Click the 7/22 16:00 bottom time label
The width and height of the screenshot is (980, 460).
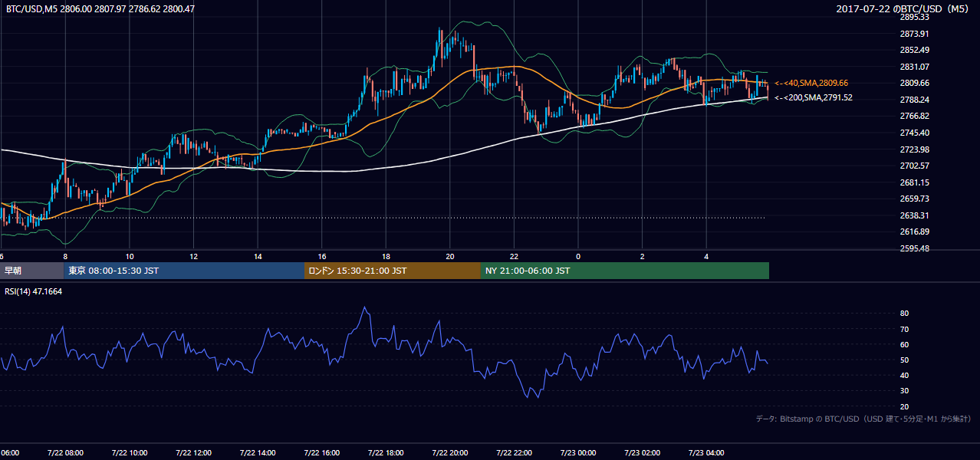pos(322,453)
